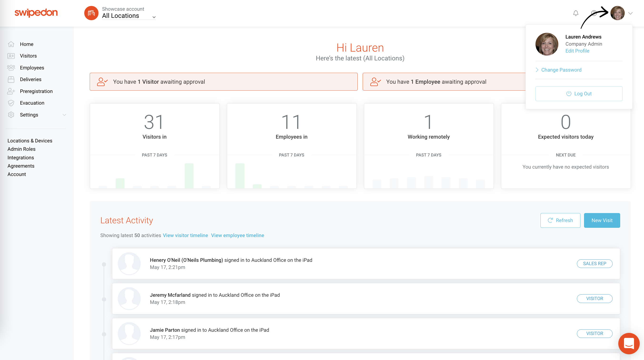Go to Home in sidebar
The height and width of the screenshot is (360, 644).
[x=26, y=44]
